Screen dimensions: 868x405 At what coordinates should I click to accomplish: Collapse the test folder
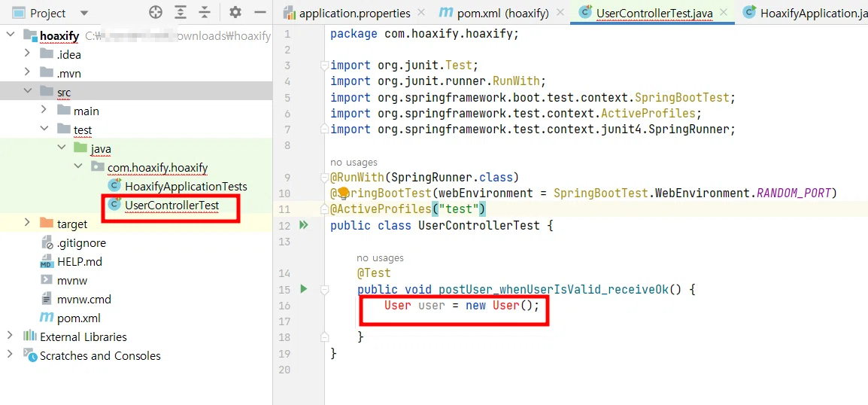[44, 129]
